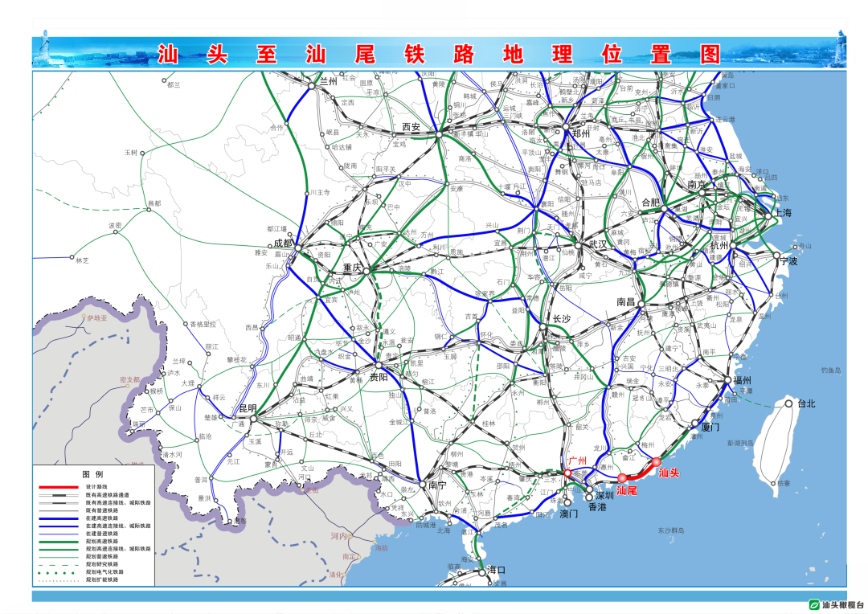Screen dimensions: 868x614
Task: Select the 南昌 city label
Action: click(626, 301)
